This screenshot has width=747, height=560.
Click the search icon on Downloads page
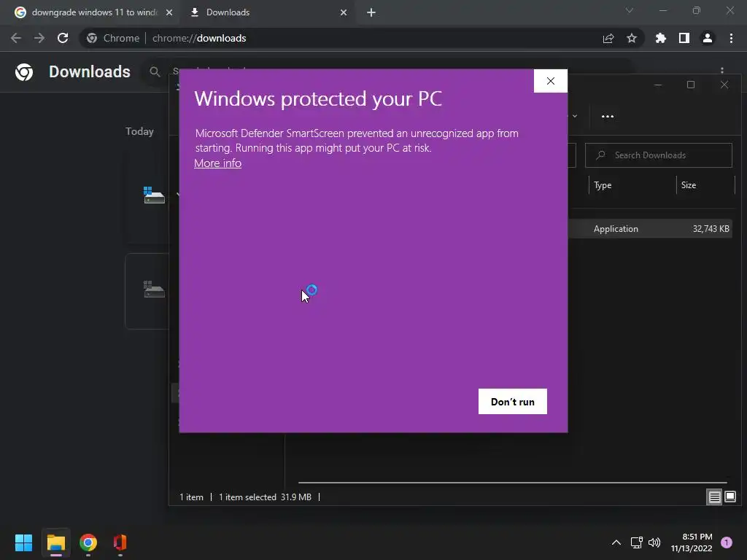pos(155,71)
